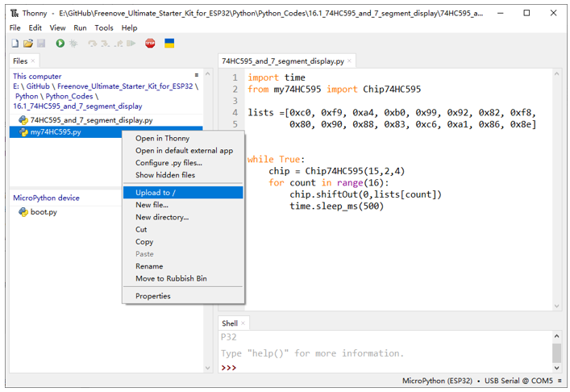Click the New file toolbar icon
Screen dimensions: 570x392
pos(15,44)
